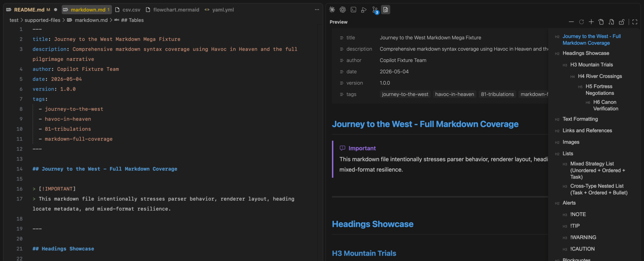Go to 'Cross-Type Nested List' outline entry
The image size is (644, 261).
(599, 189)
